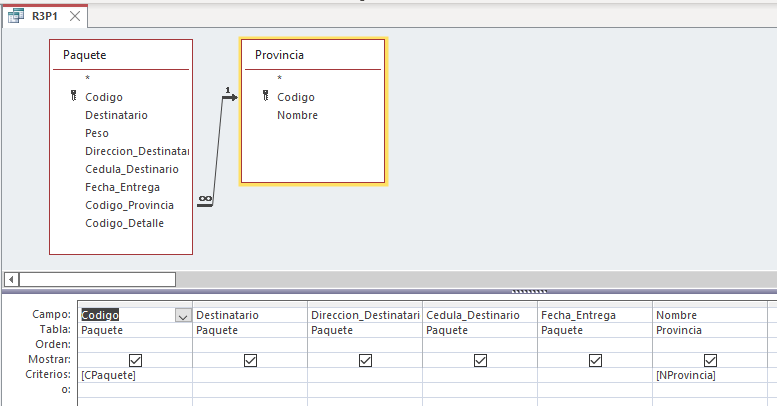Image resolution: width=777 pixels, height=406 pixels.
Task: Select the Paquete table title
Action: pos(85,55)
